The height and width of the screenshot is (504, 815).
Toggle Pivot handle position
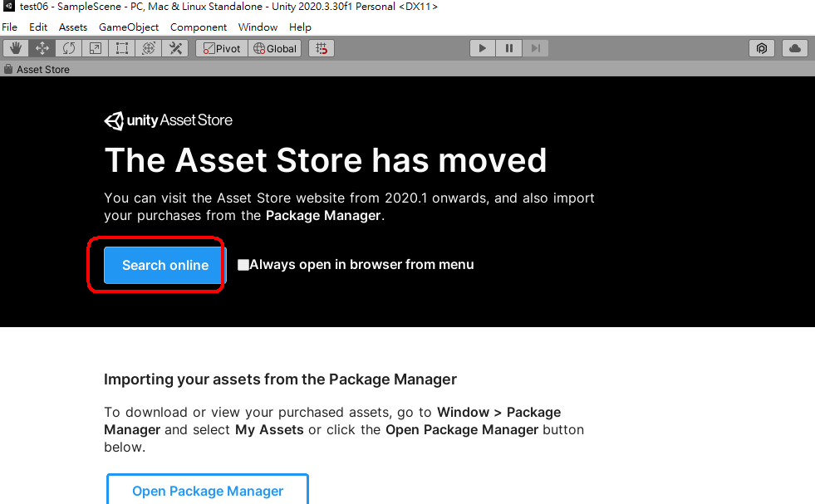(222, 48)
